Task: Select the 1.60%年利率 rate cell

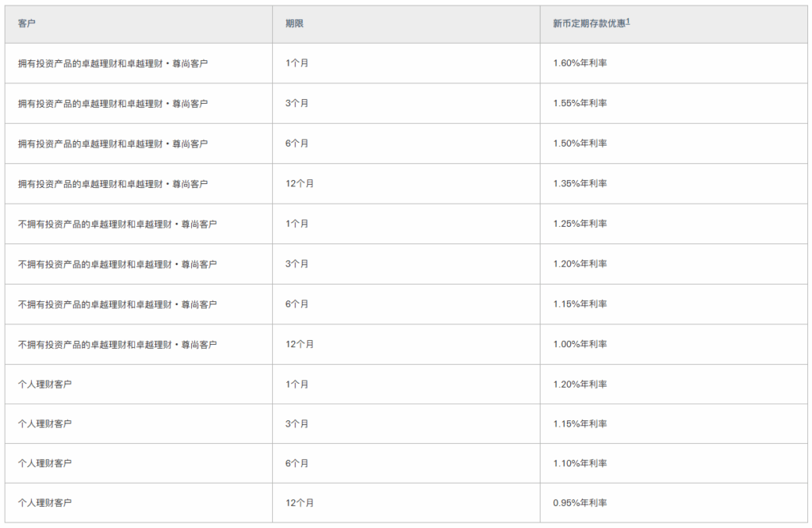Action: [580, 63]
